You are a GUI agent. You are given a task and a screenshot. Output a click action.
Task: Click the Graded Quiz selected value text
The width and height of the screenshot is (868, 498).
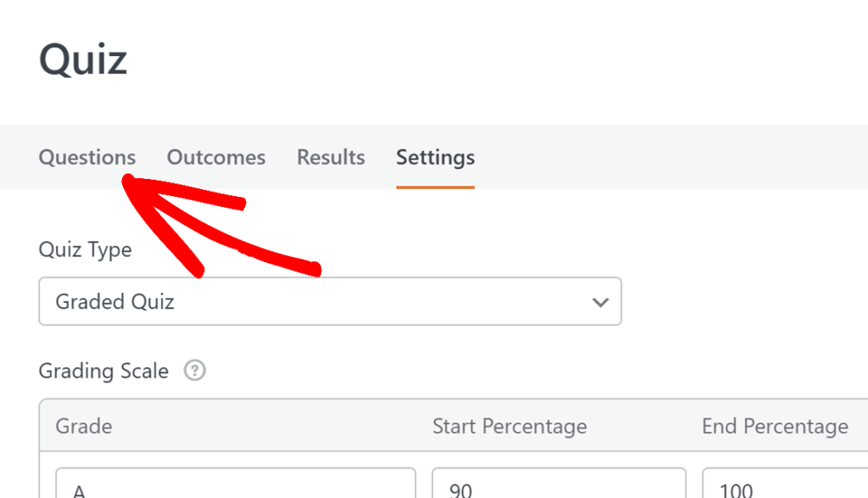(115, 302)
